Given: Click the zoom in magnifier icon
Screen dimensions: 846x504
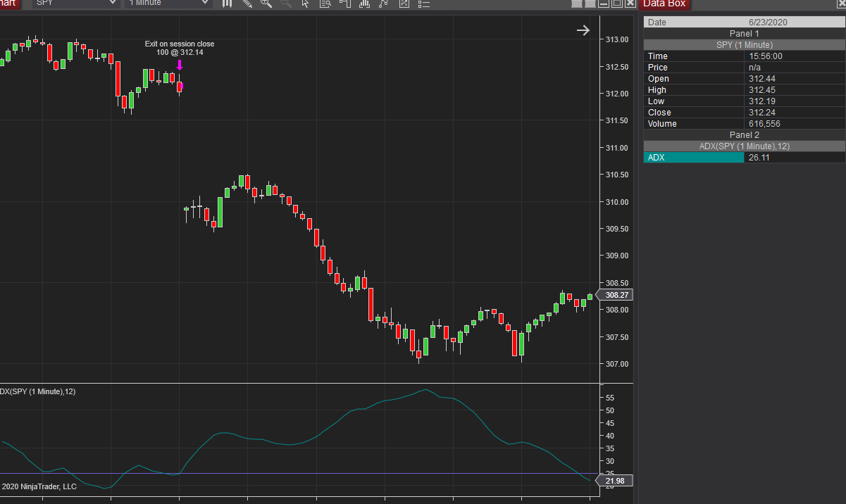Looking at the screenshot, I should pos(266,4).
